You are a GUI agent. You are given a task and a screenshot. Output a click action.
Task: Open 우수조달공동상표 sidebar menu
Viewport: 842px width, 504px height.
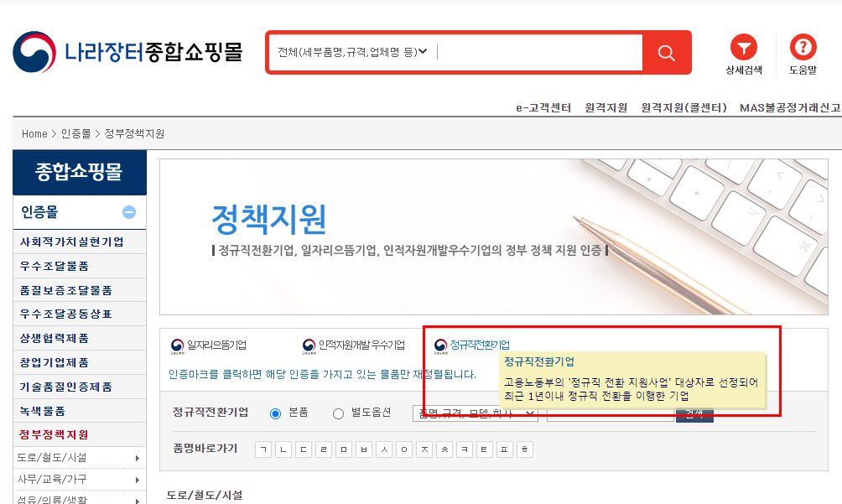80,314
